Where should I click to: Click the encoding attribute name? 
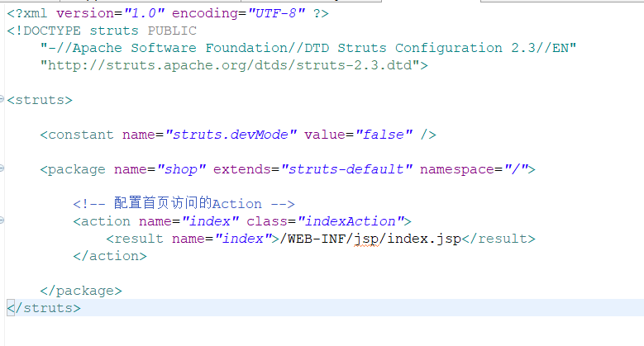tap(204, 13)
